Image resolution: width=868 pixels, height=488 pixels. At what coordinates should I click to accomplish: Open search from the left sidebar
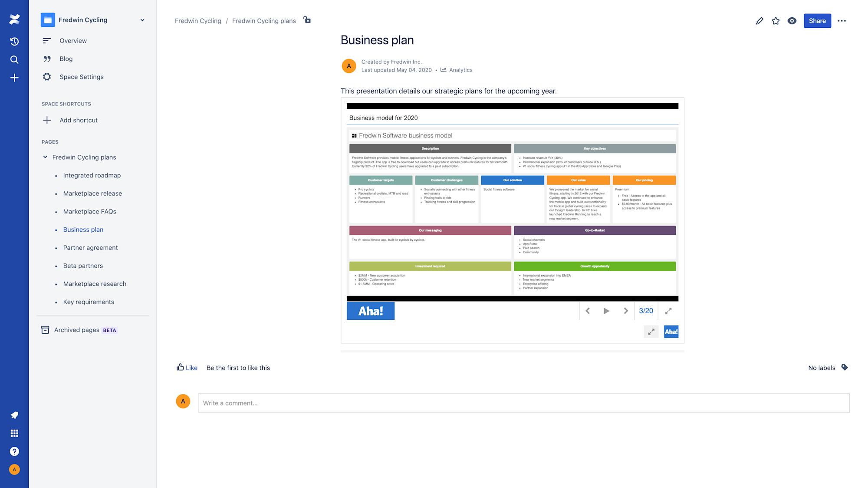(14, 59)
